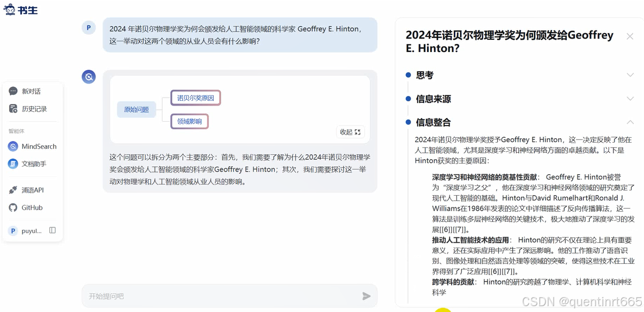Click the user P avatar beside question
Screen dimensions: 644x312
pos(88,28)
